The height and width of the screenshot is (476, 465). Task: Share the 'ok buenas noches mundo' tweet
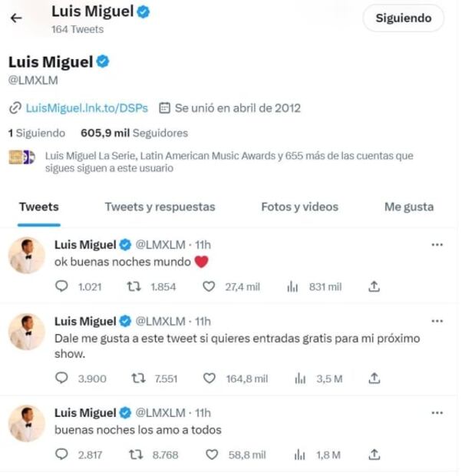click(374, 287)
